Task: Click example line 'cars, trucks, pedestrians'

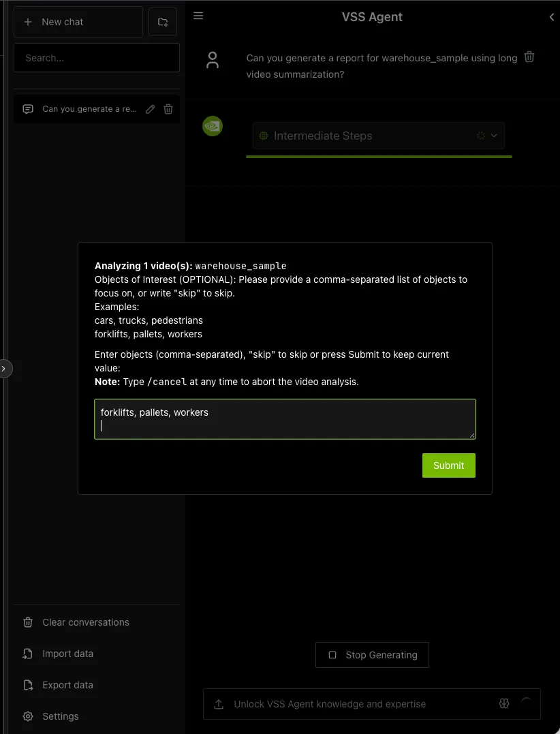Action: [x=149, y=320]
